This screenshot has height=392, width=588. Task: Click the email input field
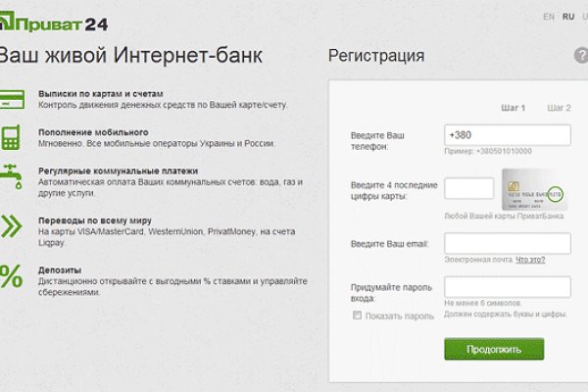pos(507,243)
